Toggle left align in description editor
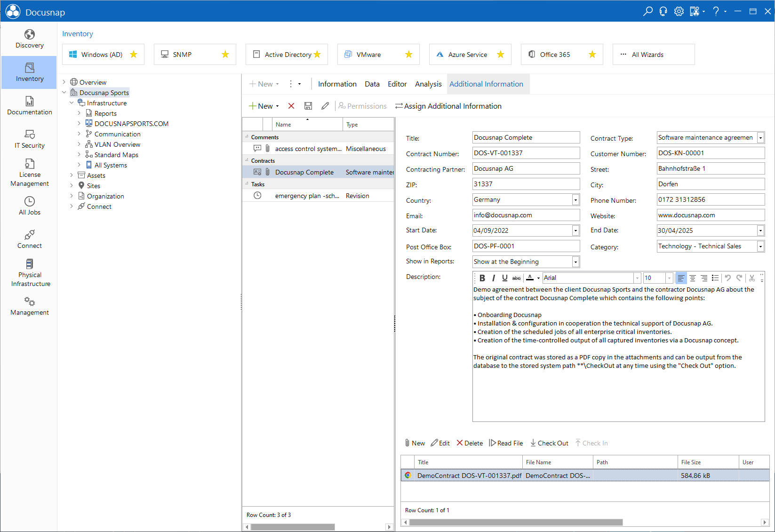775x532 pixels. [x=681, y=278]
